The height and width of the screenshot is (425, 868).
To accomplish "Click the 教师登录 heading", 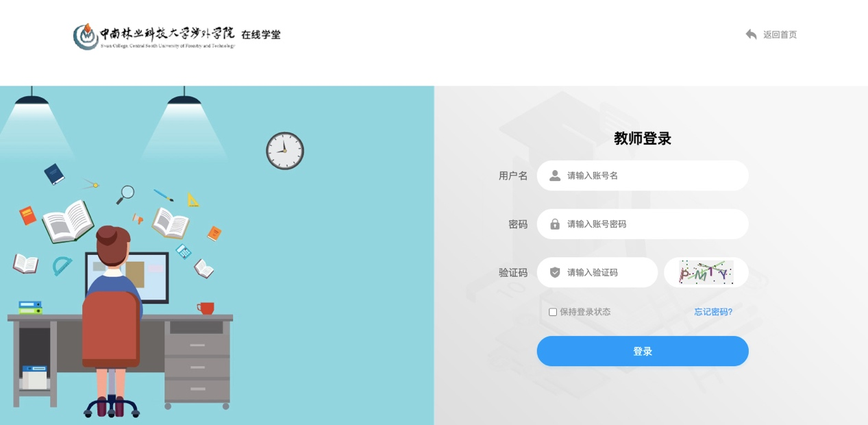I will coord(643,138).
